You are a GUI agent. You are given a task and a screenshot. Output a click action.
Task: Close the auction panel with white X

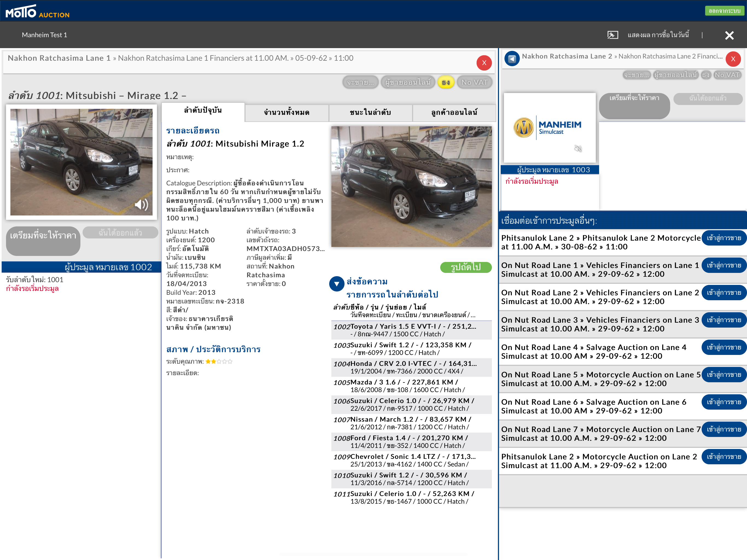[729, 35]
